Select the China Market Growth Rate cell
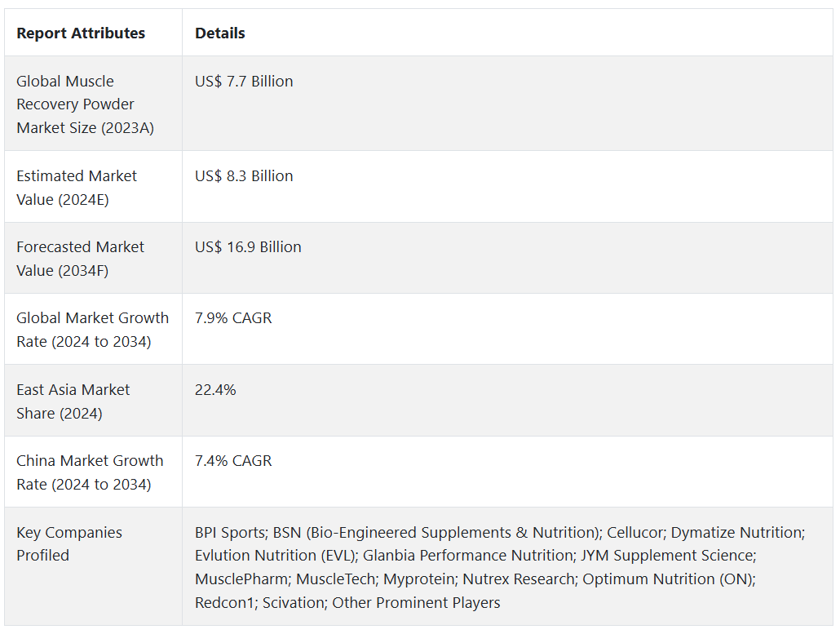Image resolution: width=840 pixels, height=634 pixels. [90, 472]
